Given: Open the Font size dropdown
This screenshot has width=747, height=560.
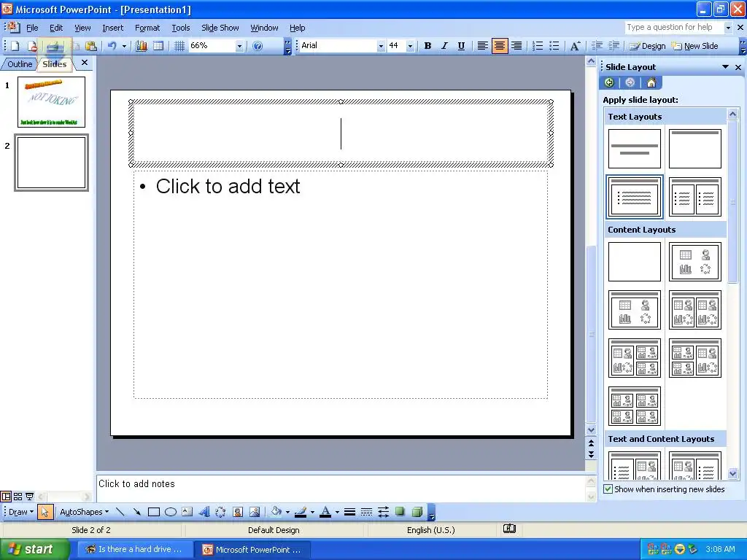Looking at the screenshot, I should (410, 46).
